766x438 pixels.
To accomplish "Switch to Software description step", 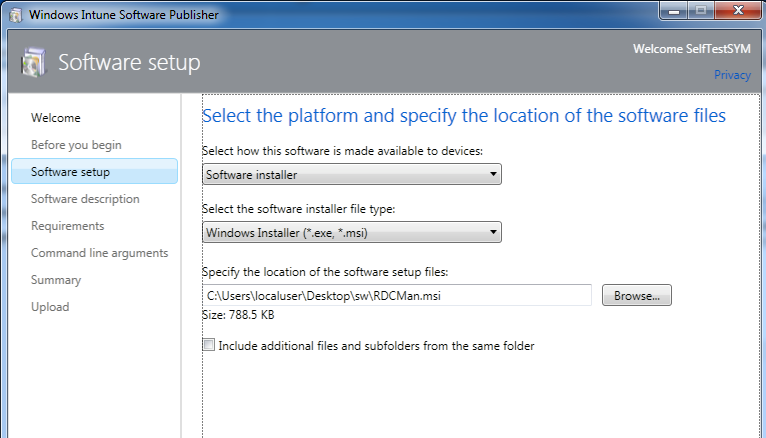I will 85,199.
